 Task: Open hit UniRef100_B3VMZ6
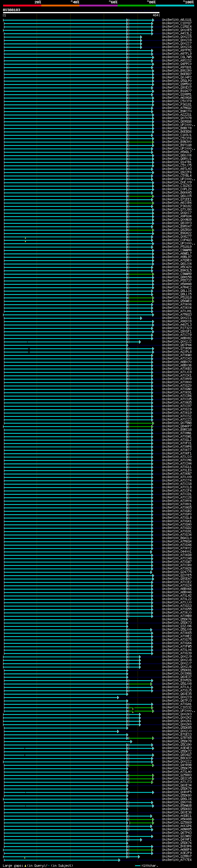[177, 680]
